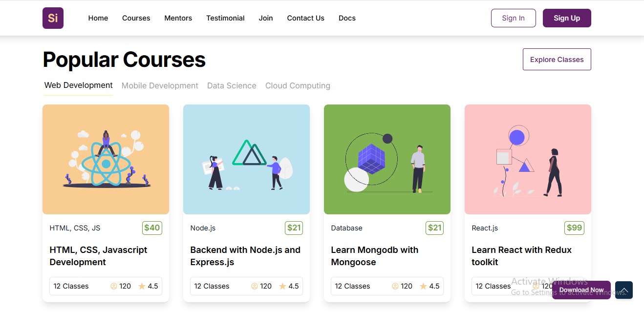Click the "React.js" category label
The image size is (644, 312).
485,228
